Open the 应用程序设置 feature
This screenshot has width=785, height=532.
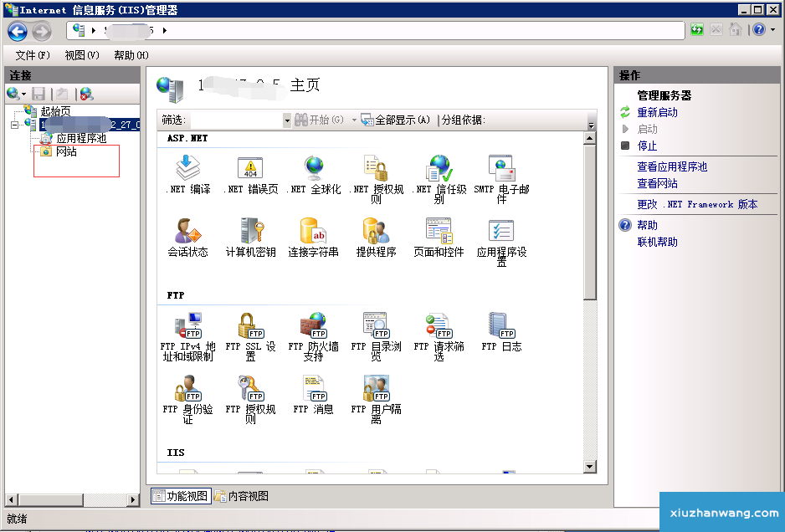click(x=501, y=243)
